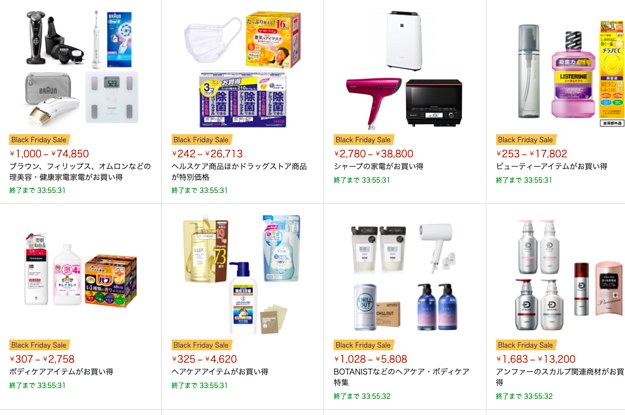This screenshot has height=415, width=625.
Task: Click the ¥307 – ¥2,758 price range
Action: click(42, 359)
